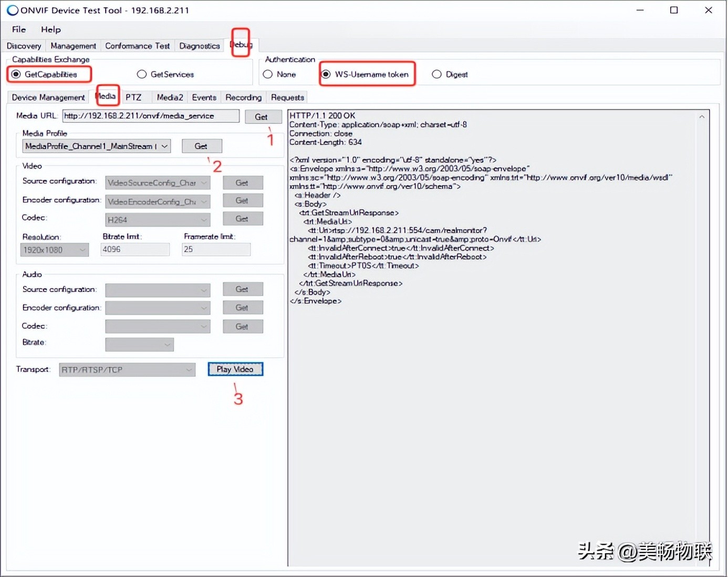The image size is (728, 577).
Task: Open the File menu
Action: 19,29
